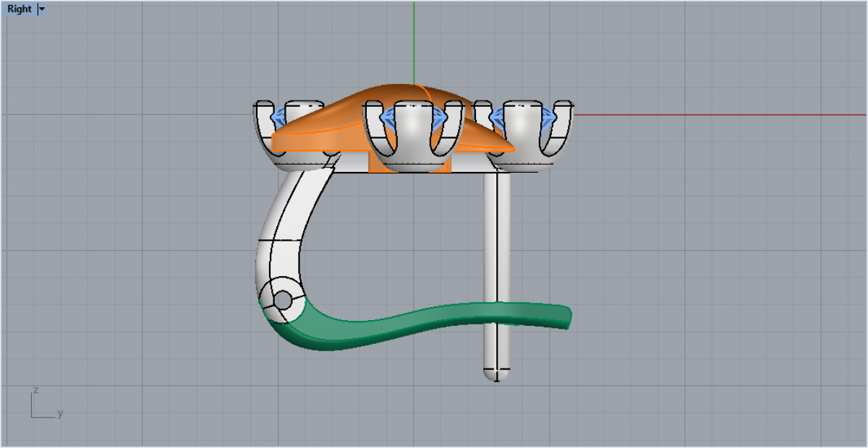
Task: Click the red horizontal Y axis line
Action: coord(723,114)
